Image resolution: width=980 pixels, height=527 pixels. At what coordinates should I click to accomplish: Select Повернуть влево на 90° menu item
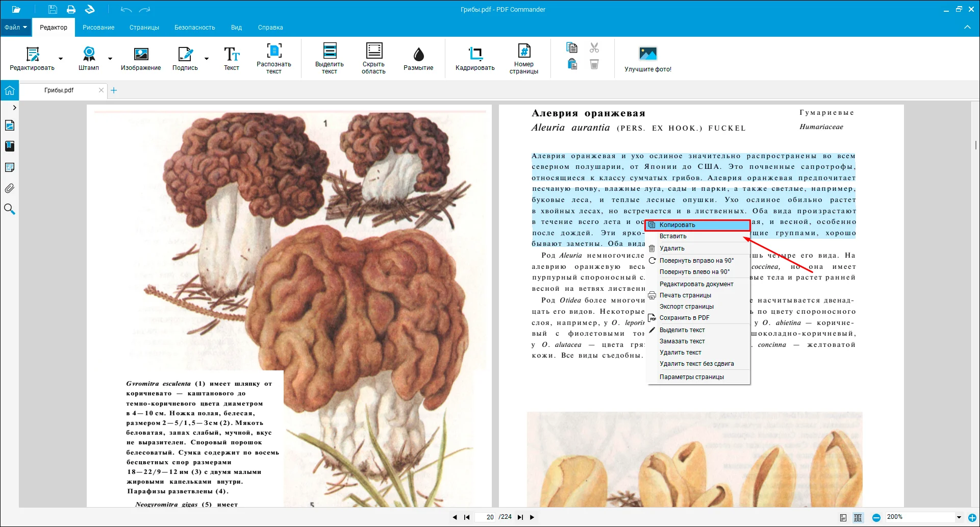tap(698, 272)
